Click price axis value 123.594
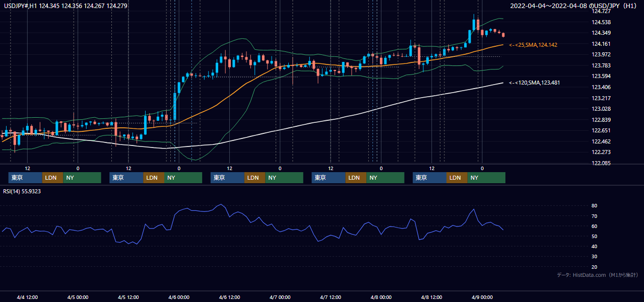The width and height of the screenshot is (644, 302). (x=601, y=76)
